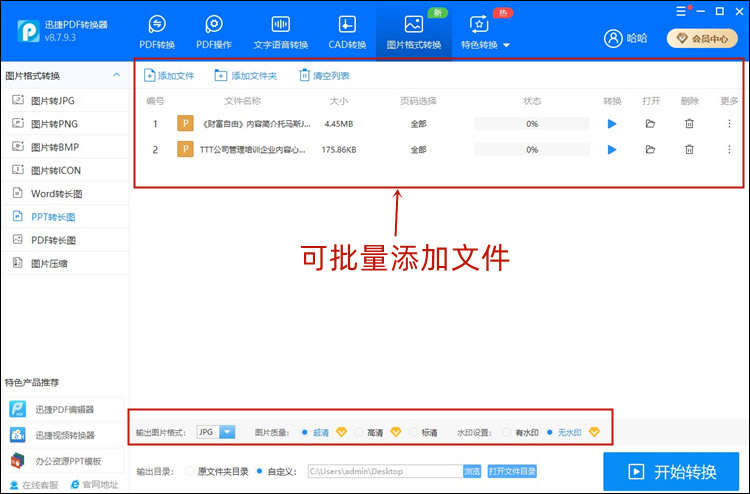This screenshot has height=494, width=750.
Task: Click the 清空列表 trash button
Action: (x=324, y=76)
